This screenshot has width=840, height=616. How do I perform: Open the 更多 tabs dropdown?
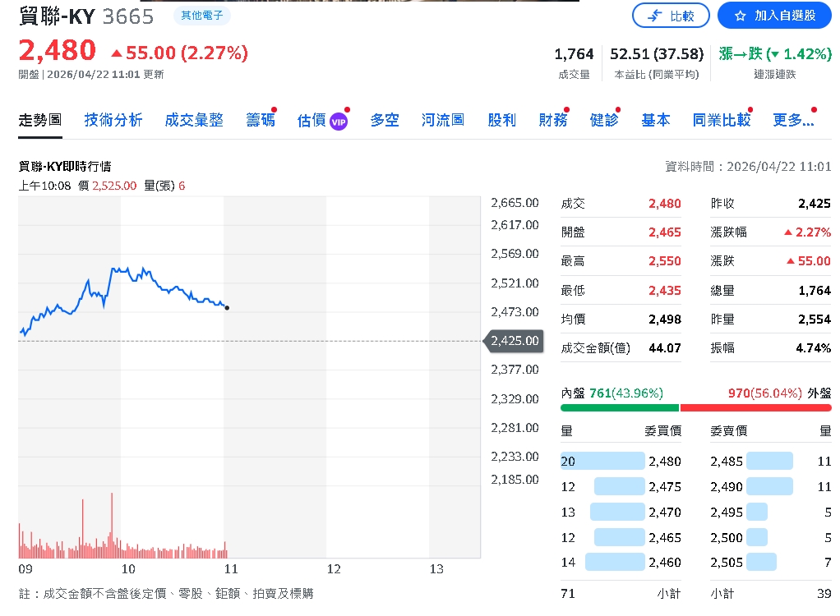coord(793,120)
